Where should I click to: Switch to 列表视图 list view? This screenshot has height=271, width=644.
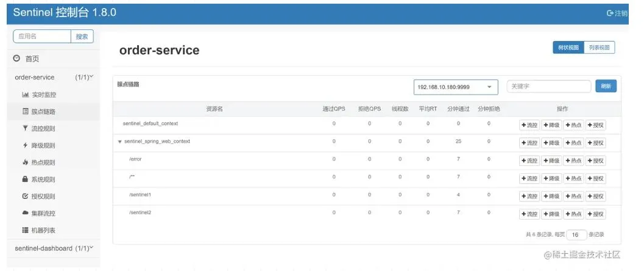point(600,47)
